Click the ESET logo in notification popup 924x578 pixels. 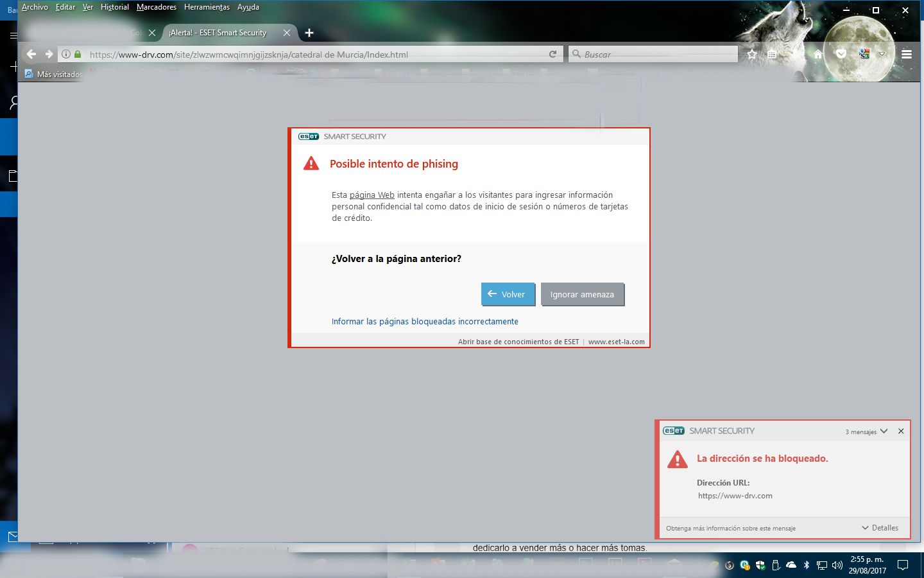tap(674, 431)
